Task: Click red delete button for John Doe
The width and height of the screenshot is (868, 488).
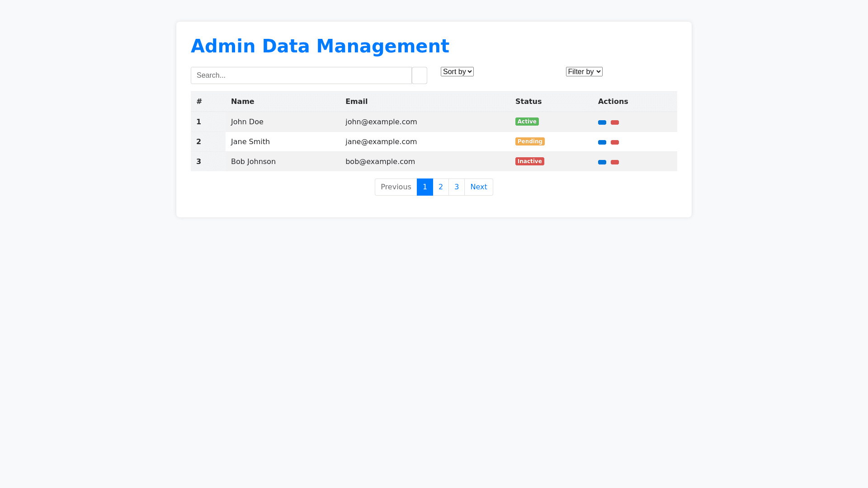Action: [614, 122]
